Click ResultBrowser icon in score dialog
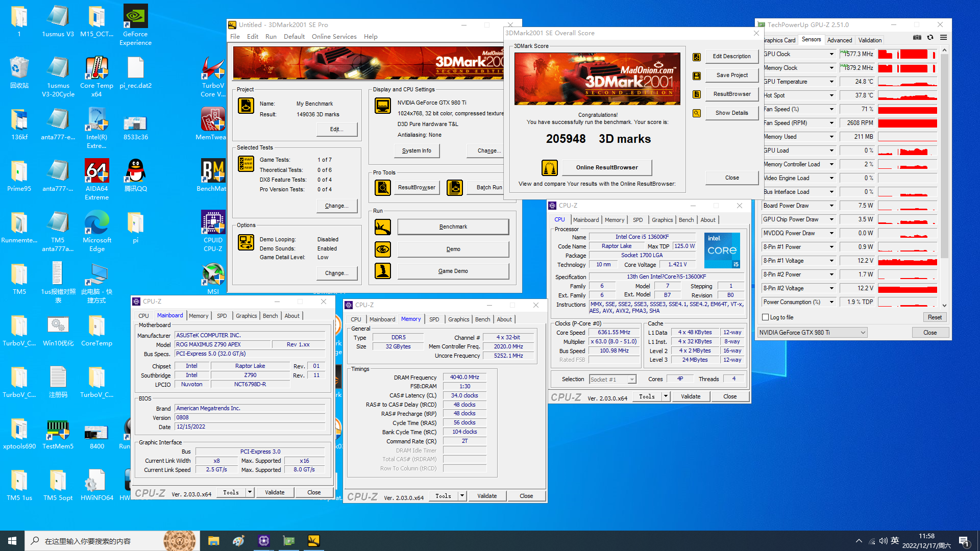The width and height of the screenshot is (980, 551). [x=697, y=94]
